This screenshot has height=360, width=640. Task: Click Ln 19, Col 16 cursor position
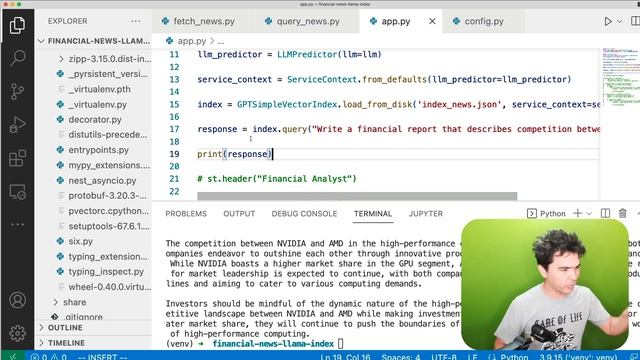(345, 357)
